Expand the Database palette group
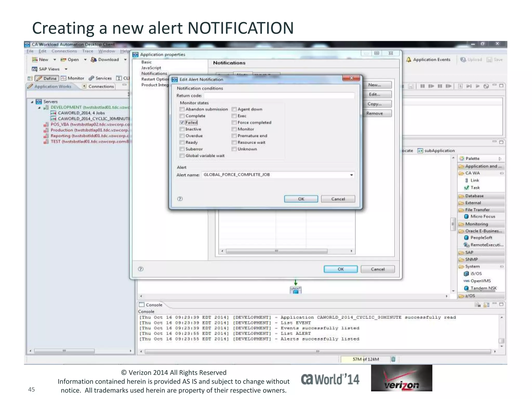The height and width of the screenshot is (399, 532). pos(481,196)
